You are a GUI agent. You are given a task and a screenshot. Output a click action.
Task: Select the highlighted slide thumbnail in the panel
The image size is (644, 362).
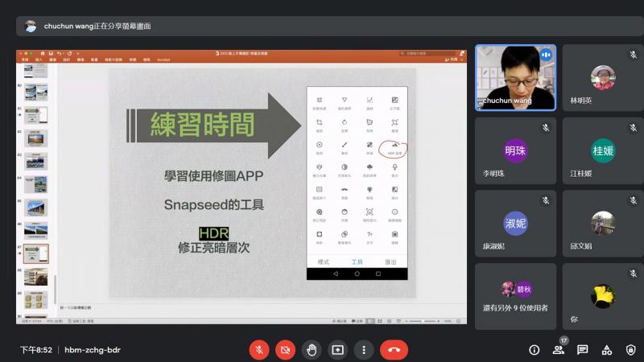[35, 253]
